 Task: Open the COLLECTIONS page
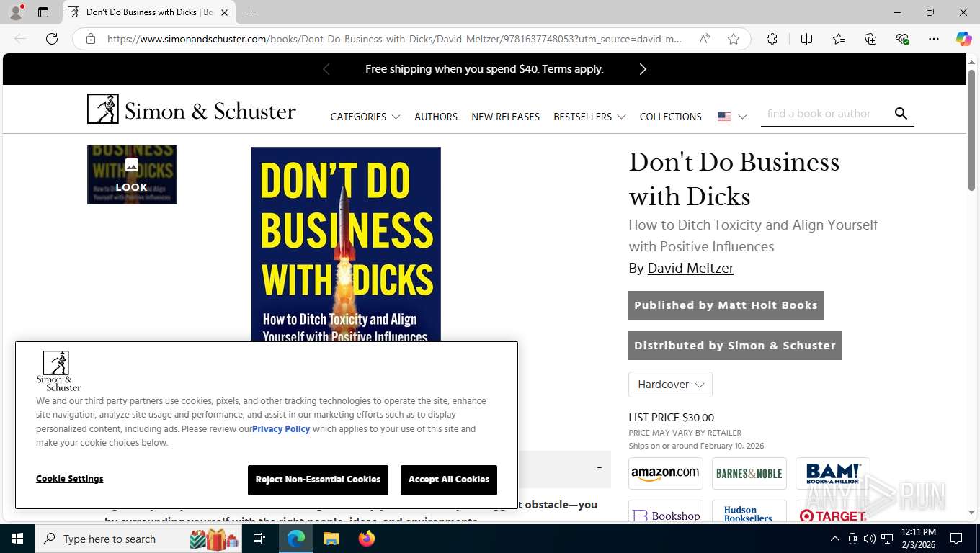coord(670,117)
